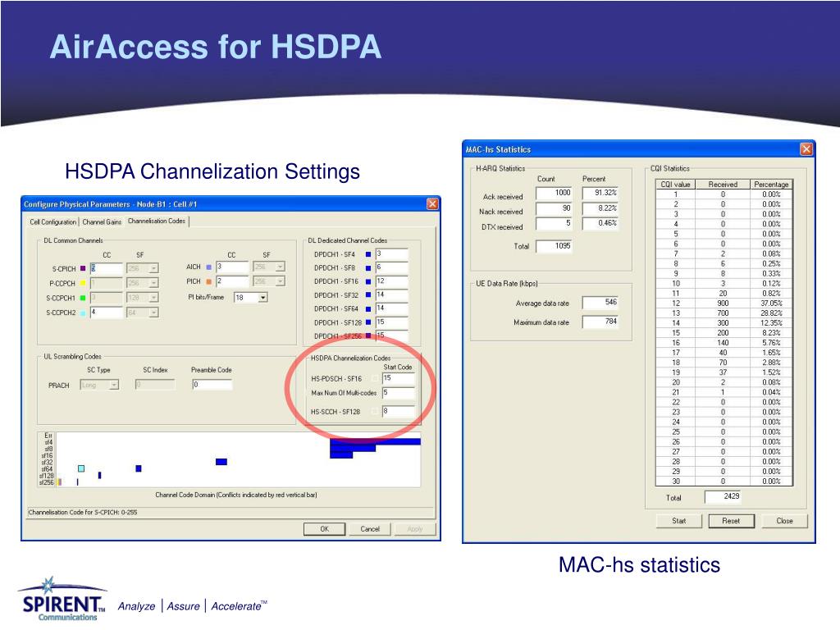Click the SC Index field
840x630 pixels.
tap(155, 385)
